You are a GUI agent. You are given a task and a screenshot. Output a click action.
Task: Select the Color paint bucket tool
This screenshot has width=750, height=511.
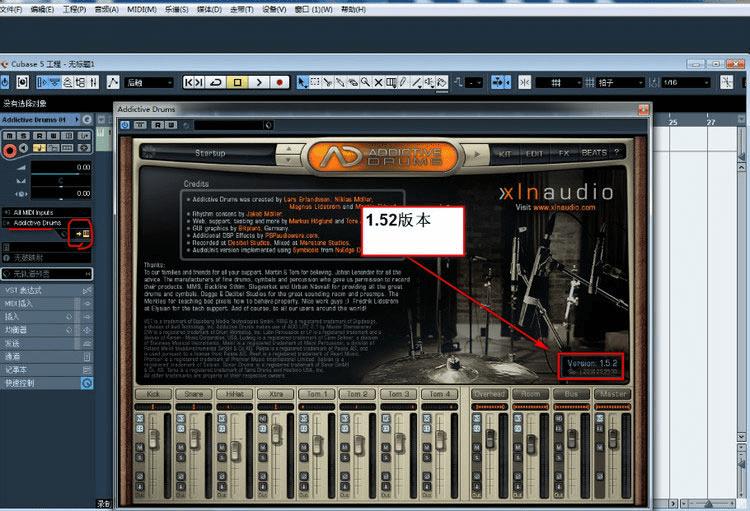[x=442, y=82]
